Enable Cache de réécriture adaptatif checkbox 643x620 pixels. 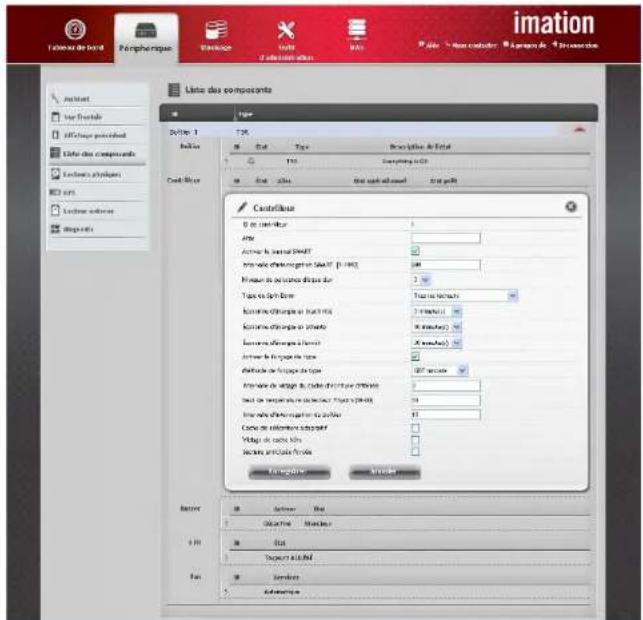click(415, 428)
